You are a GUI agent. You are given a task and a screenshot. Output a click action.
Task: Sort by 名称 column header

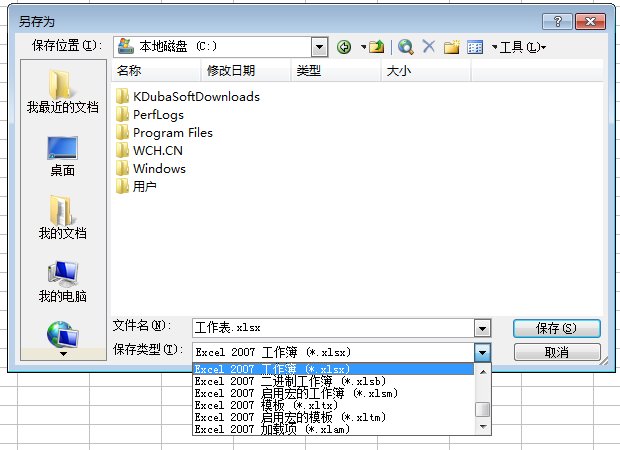[x=157, y=71]
